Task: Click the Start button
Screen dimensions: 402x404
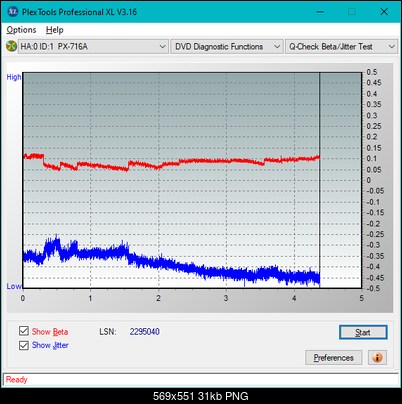Action: pos(363,332)
